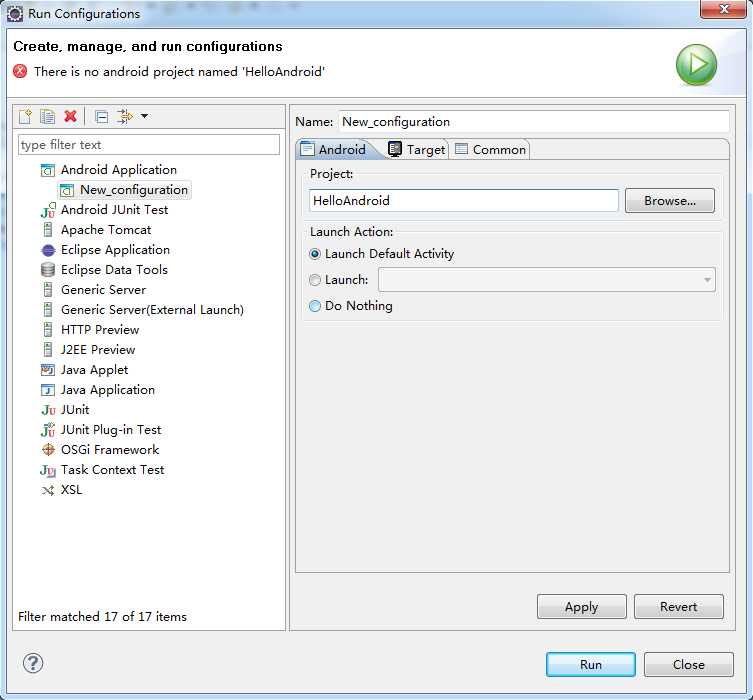Click the Filter launch configurations icon
Image resolution: width=753 pixels, height=700 pixels.
(125, 116)
